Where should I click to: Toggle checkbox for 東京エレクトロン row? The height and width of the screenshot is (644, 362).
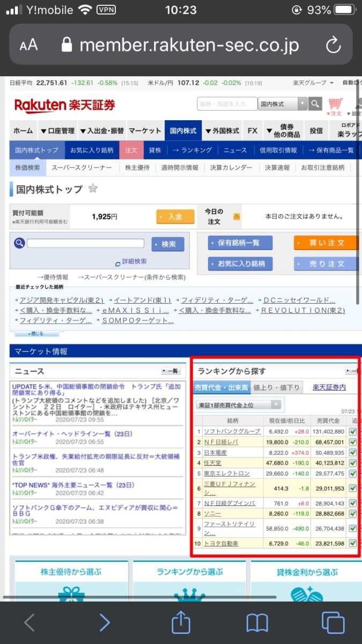[x=353, y=473]
